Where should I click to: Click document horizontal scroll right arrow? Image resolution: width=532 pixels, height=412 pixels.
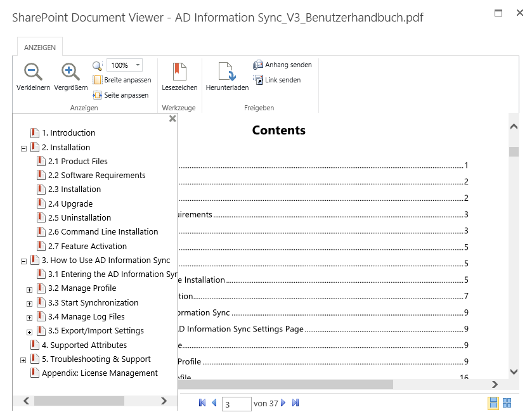(495, 385)
